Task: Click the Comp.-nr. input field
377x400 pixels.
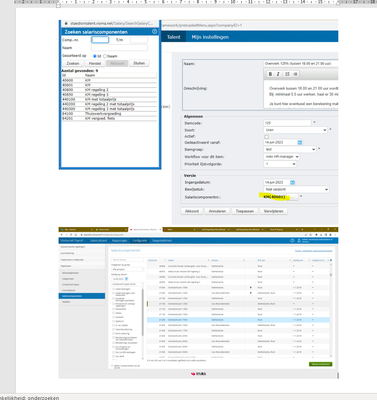Action: tap(100, 40)
